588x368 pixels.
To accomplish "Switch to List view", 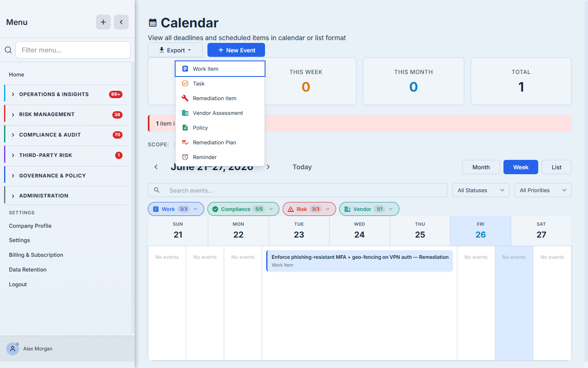I will (x=557, y=167).
